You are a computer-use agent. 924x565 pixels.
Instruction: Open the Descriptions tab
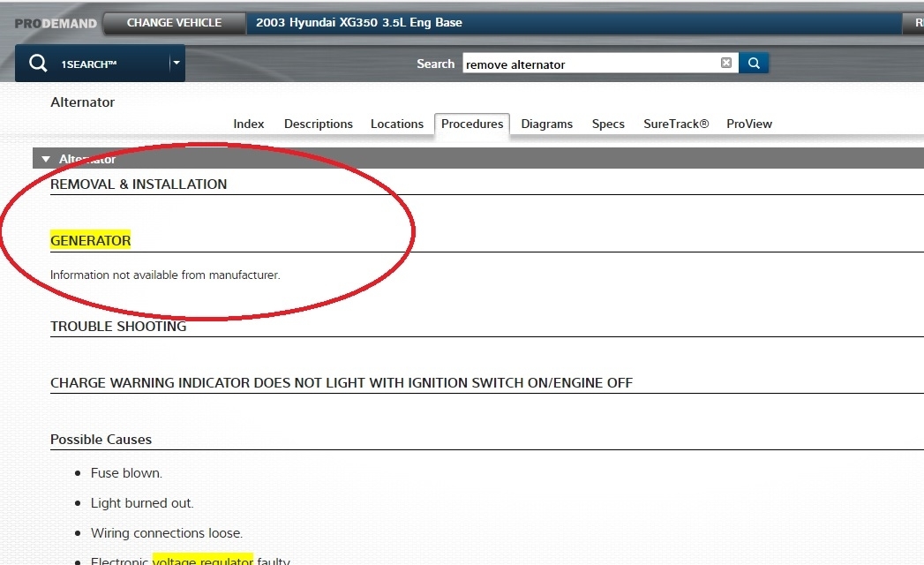319,124
